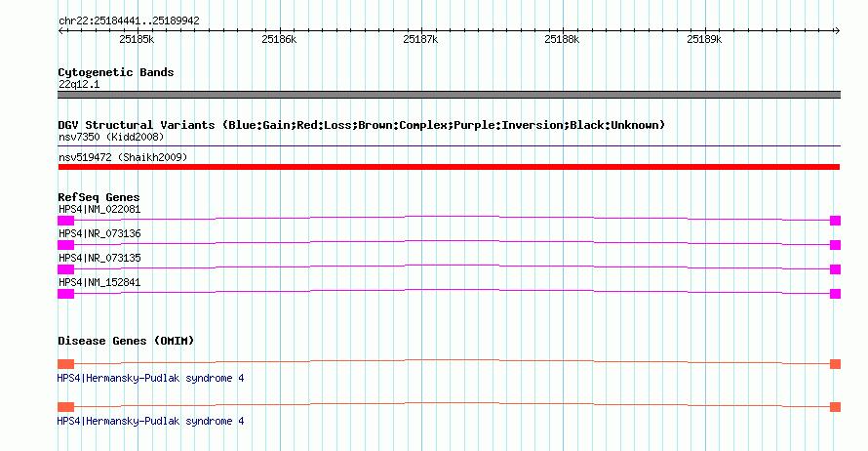Click the 25186k ruler tick label

point(279,39)
